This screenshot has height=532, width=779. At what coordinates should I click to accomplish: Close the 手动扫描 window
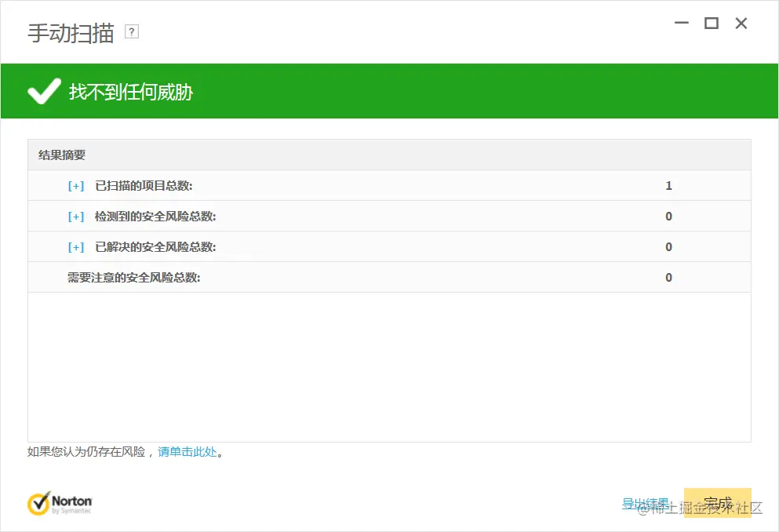tap(741, 23)
